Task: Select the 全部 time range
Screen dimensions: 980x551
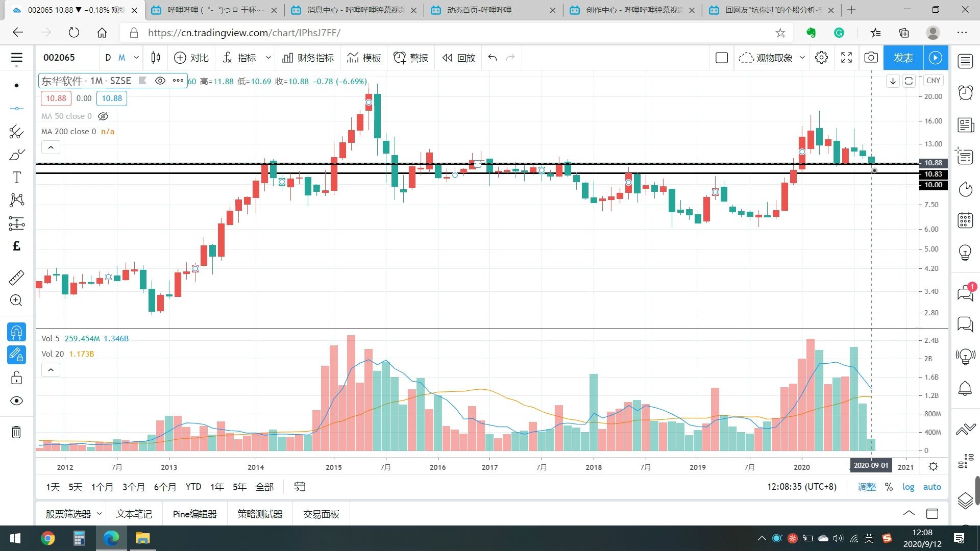Action: pos(264,487)
